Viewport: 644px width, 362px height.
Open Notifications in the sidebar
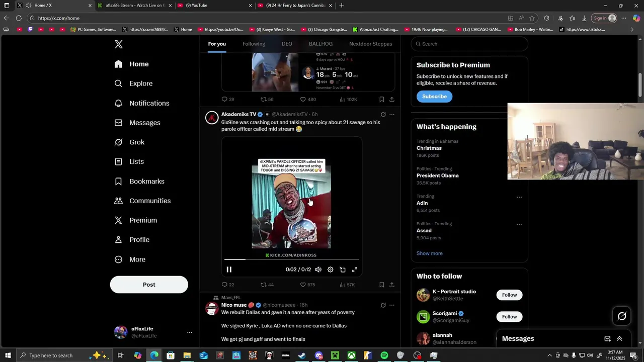pyautogui.click(x=142, y=103)
